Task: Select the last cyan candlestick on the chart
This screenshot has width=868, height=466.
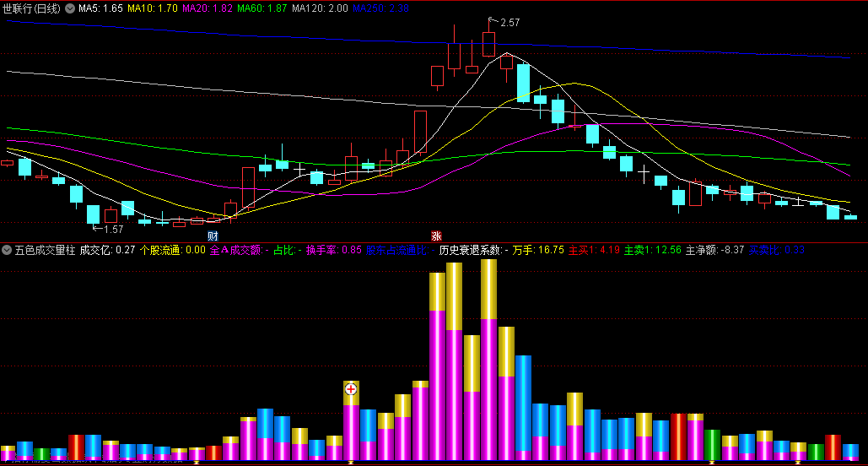Action: click(x=850, y=217)
